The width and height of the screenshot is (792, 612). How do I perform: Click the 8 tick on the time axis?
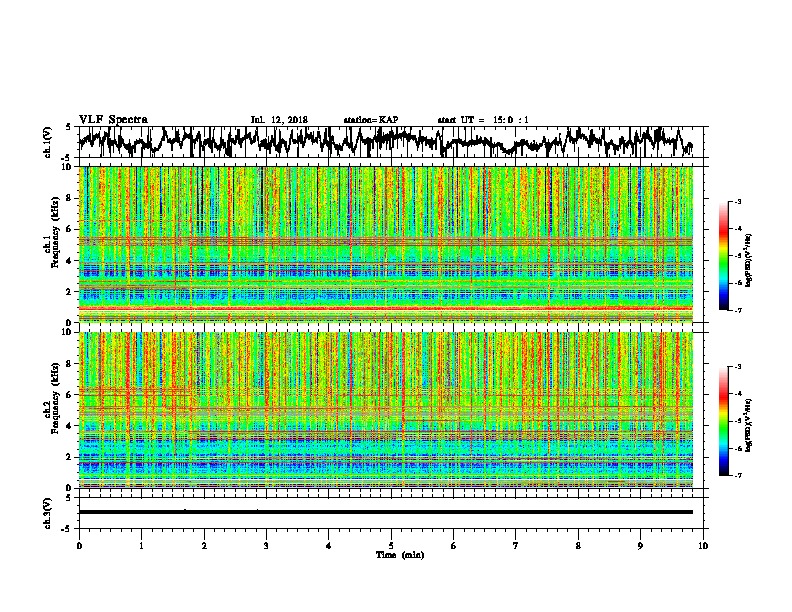(578, 546)
